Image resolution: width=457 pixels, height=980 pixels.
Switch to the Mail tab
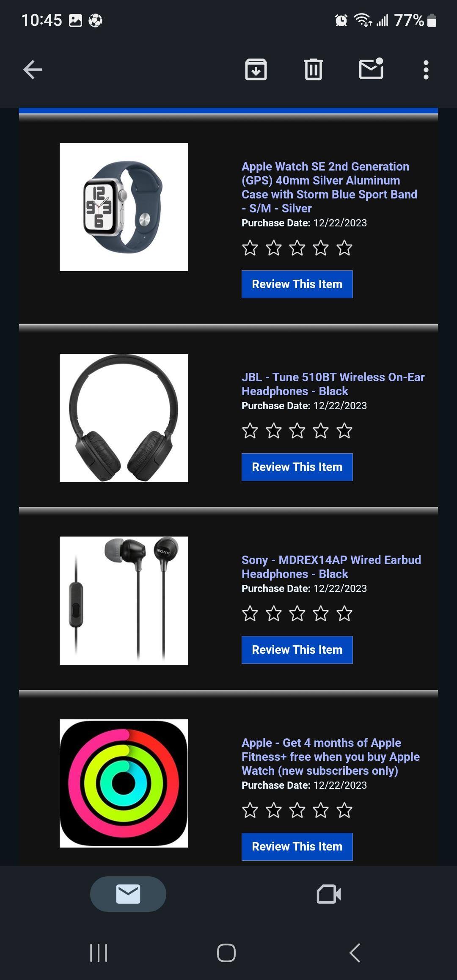click(128, 894)
